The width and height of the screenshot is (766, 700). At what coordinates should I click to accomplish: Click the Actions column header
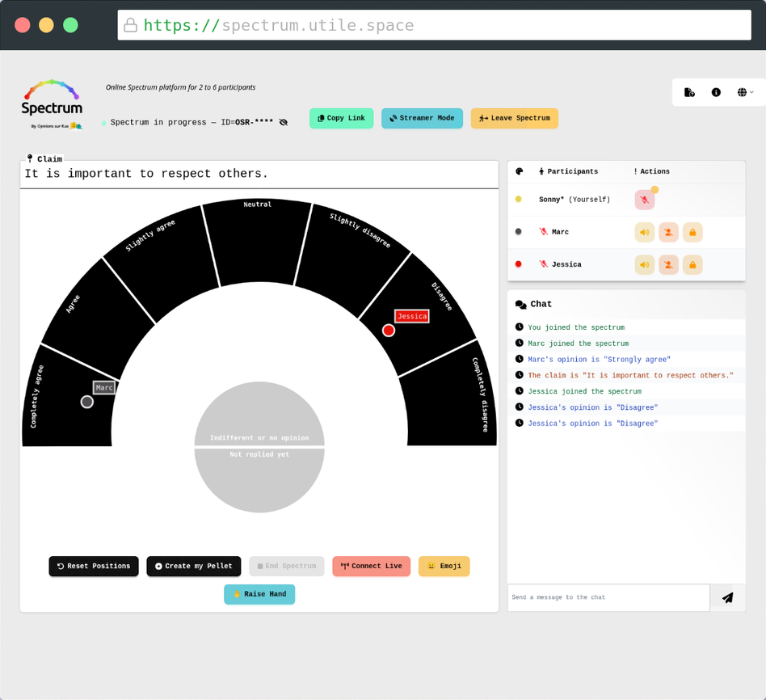pos(652,171)
